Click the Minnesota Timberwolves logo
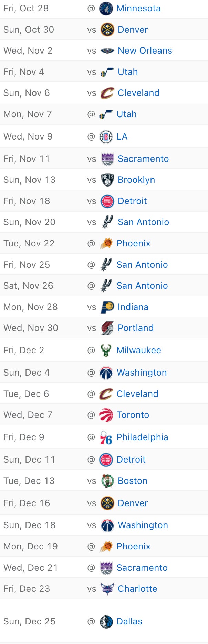Viewport: 208px width, 644px height. pos(106,9)
